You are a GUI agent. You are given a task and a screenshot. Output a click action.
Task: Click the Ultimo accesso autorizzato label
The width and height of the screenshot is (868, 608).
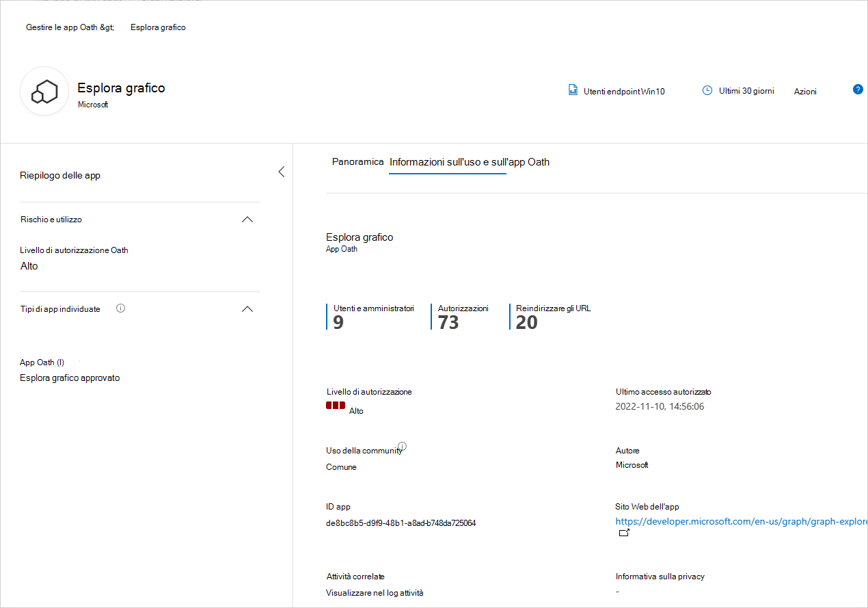click(x=663, y=392)
